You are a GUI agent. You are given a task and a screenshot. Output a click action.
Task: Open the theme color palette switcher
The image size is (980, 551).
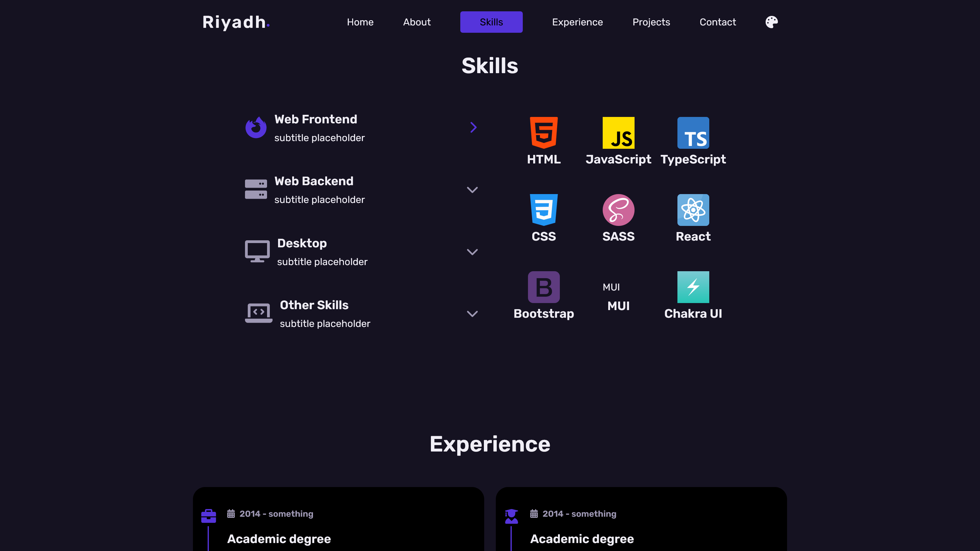(771, 21)
